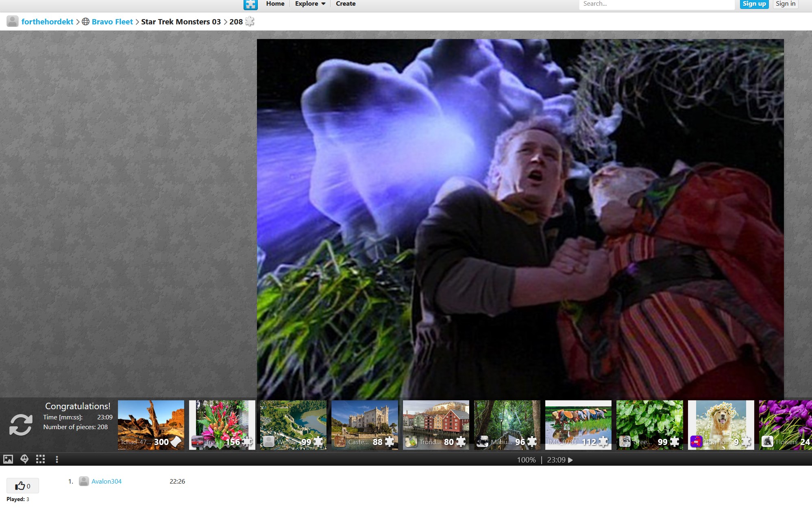Viewport: 812px width, 510px height.
Task: Open the Trond... 80-piece puzzle thumbnail
Action: click(436, 425)
